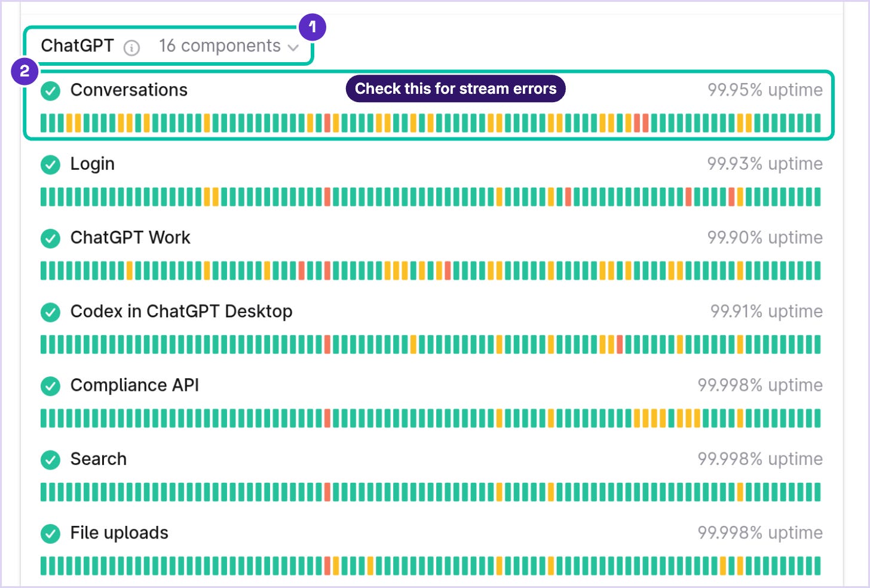Click the 99.91% uptime value
The image size is (870, 588).
767,311
